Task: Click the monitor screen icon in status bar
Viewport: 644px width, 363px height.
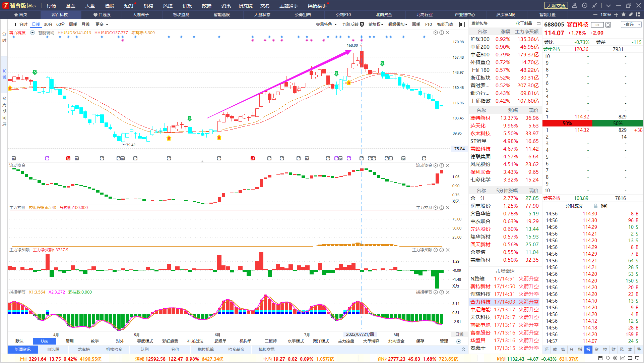Action: (638, 358)
